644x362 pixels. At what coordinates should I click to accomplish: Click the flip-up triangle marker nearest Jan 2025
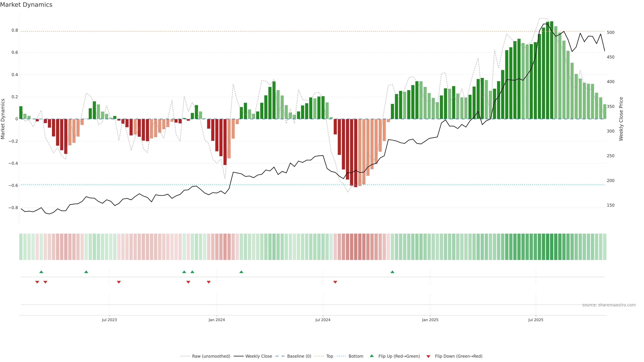pos(392,272)
